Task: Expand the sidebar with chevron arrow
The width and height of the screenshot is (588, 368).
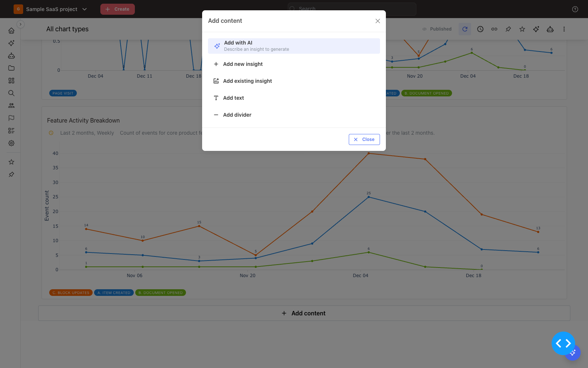Action: pos(21,24)
